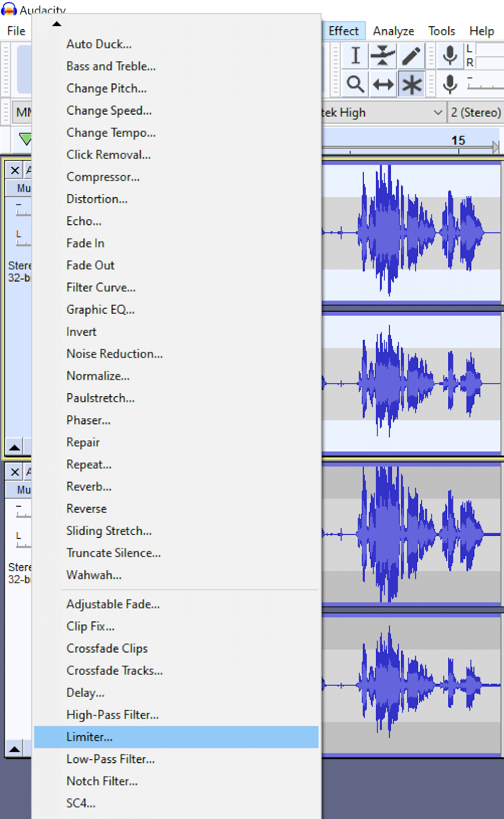Open Delay effect

[177, 693]
